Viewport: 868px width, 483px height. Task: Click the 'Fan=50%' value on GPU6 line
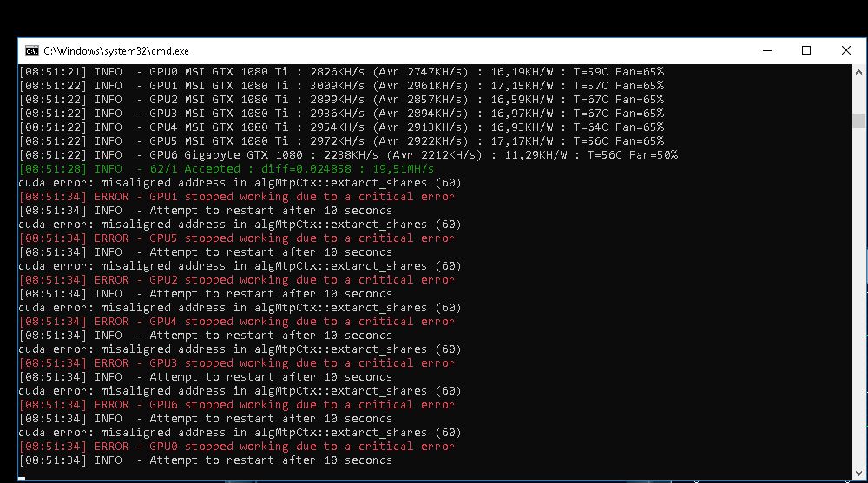click(654, 155)
